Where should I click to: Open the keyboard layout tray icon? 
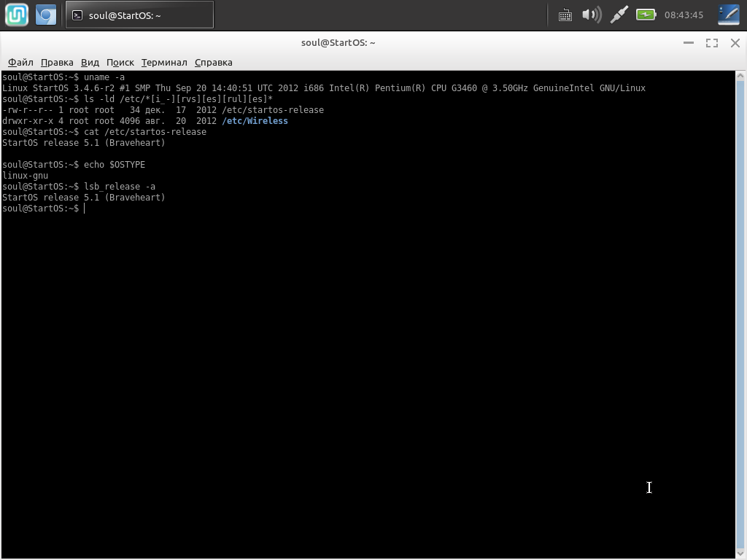point(565,15)
